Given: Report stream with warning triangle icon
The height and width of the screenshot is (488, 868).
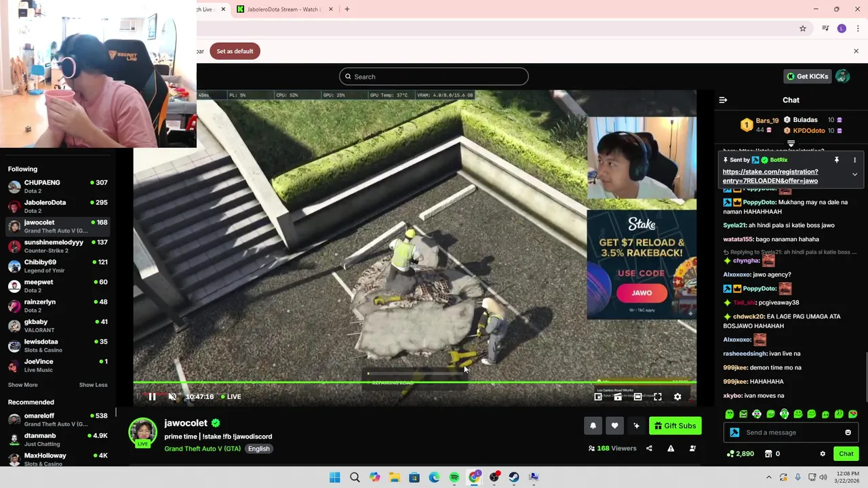Looking at the screenshot, I should pyautogui.click(x=671, y=448).
